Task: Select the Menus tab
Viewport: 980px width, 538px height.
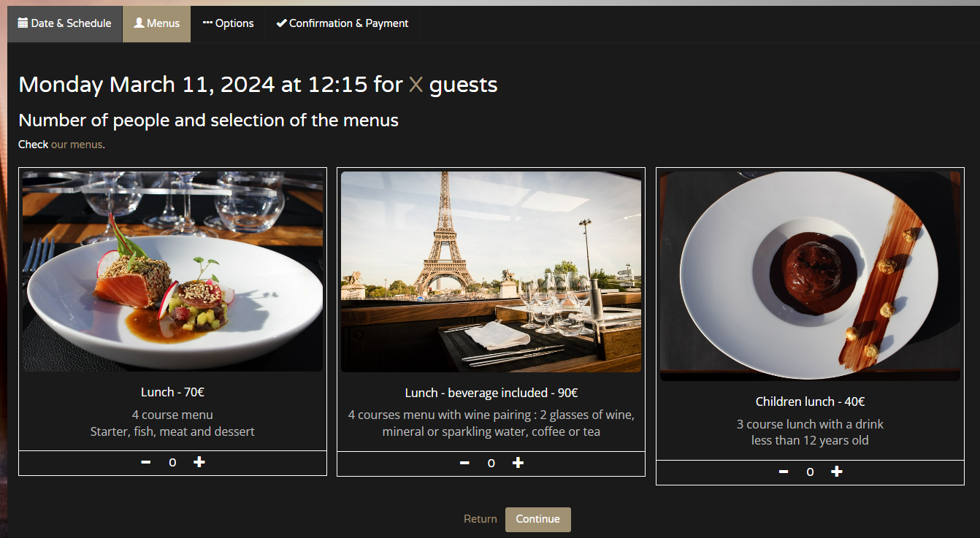Action: [157, 23]
